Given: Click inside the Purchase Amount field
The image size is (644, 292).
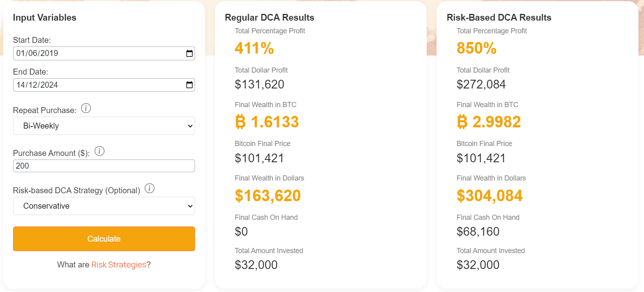Looking at the screenshot, I should coord(104,165).
